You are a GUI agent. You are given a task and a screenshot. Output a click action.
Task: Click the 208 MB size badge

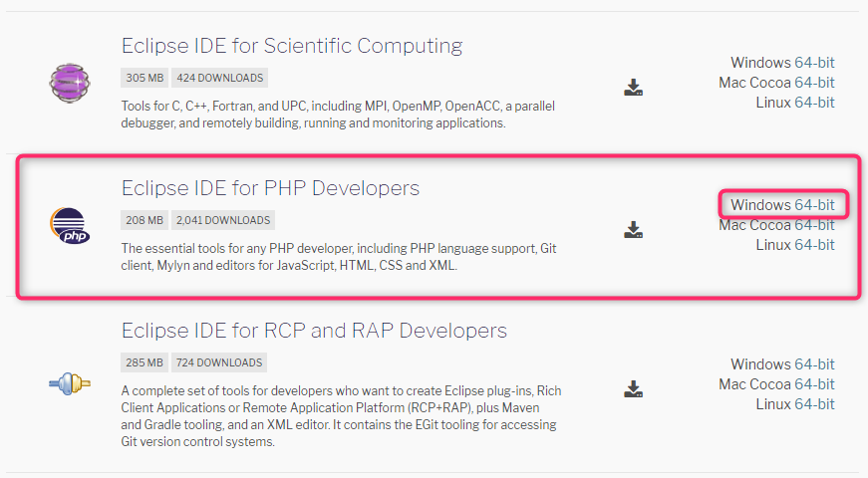point(145,220)
